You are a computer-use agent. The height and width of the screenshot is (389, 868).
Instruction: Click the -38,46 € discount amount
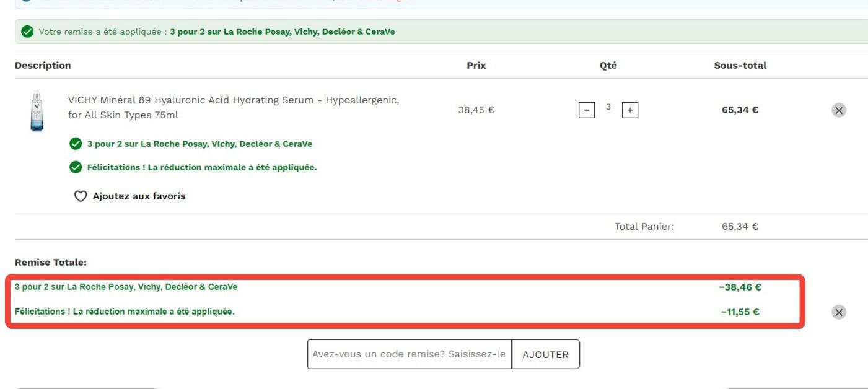point(740,287)
